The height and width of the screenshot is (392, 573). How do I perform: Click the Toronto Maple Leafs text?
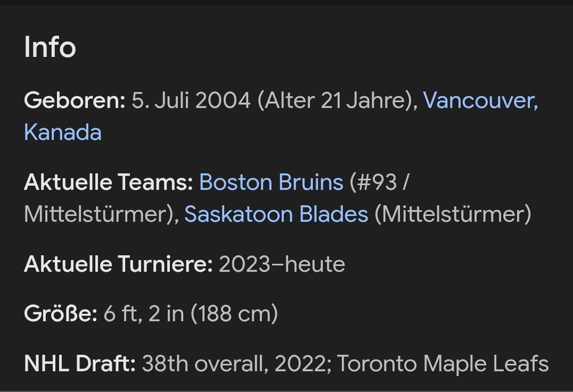point(443,364)
